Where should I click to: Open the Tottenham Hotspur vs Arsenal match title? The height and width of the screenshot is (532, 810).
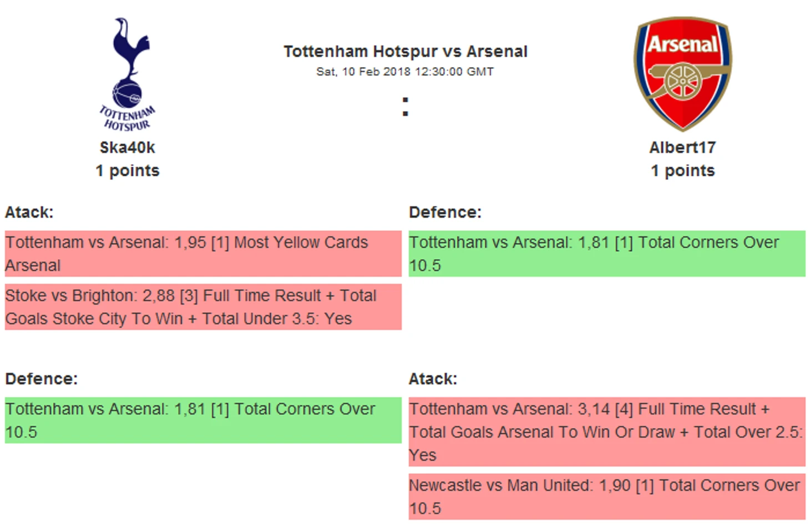(x=405, y=52)
